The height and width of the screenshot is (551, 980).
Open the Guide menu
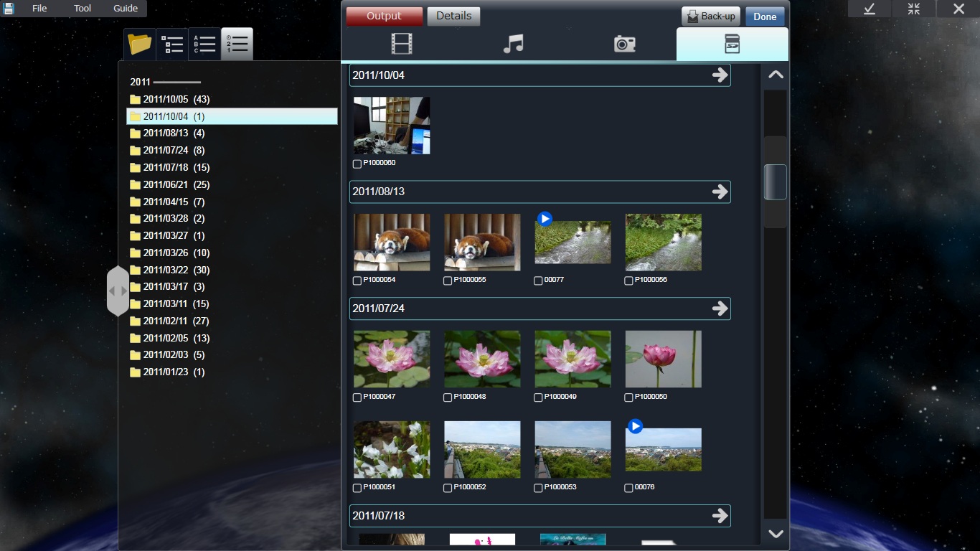126,9
